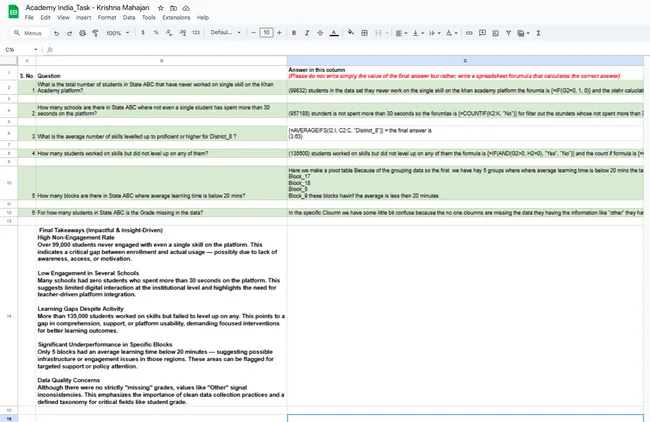Format as percent
This screenshot has height=422, width=650.
click(156, 33)
